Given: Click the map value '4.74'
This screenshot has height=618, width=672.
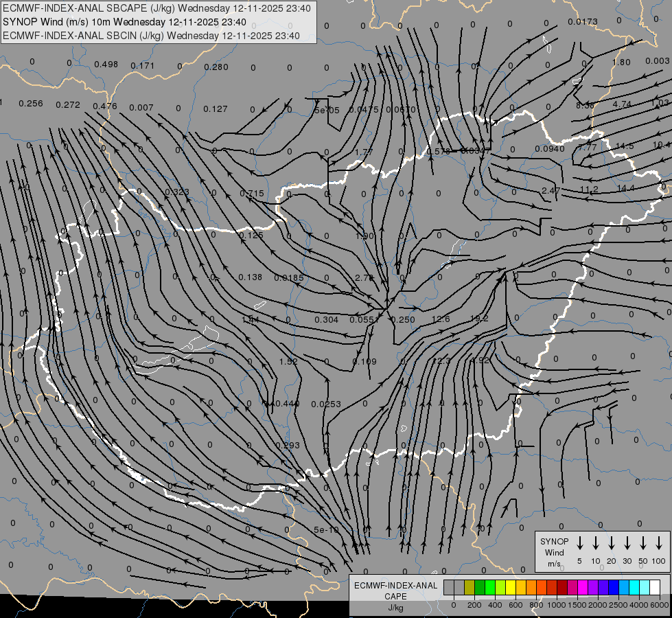Looking at the screenshot, I should (622, 104).
